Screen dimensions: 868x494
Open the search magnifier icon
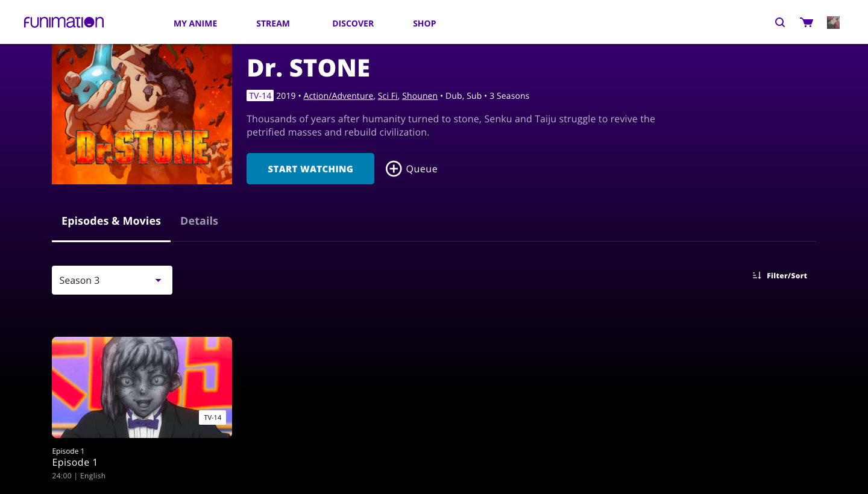click(x=780, y=23)
